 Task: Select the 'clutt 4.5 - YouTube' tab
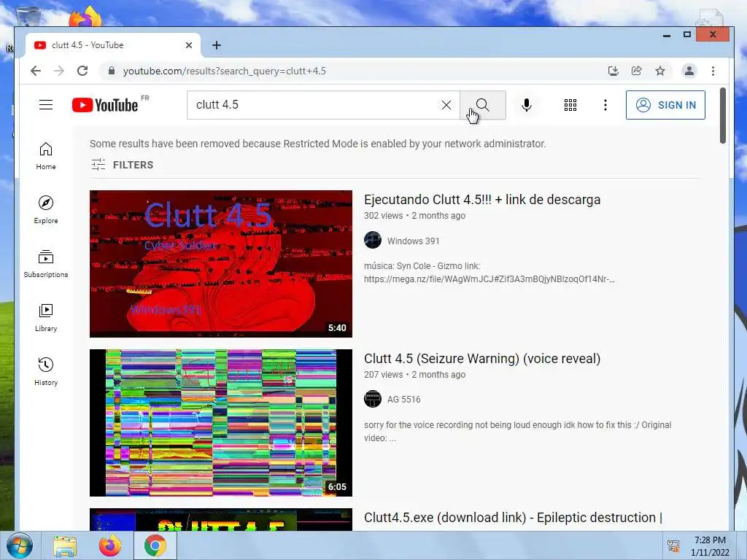(x=112, y=45)
